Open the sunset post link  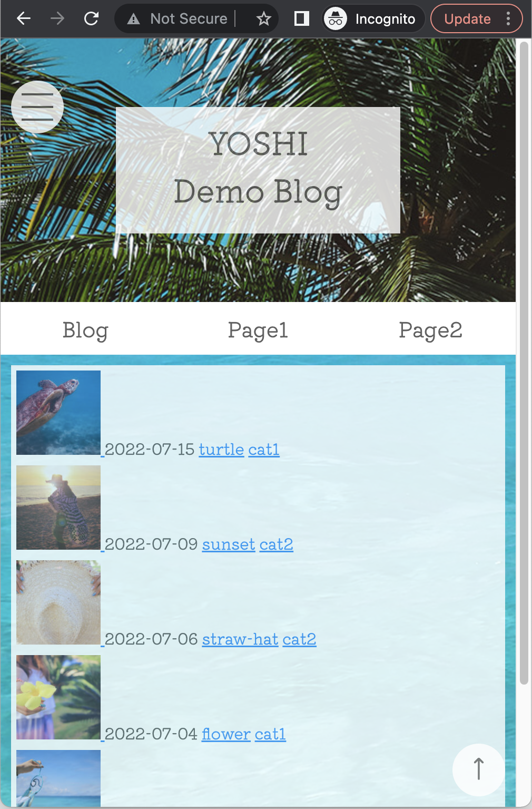pos(229,544)
